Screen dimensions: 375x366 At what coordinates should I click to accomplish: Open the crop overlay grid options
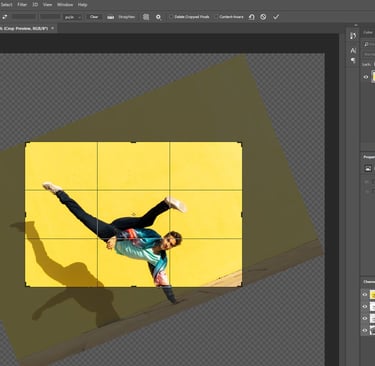tap(146, 17)
